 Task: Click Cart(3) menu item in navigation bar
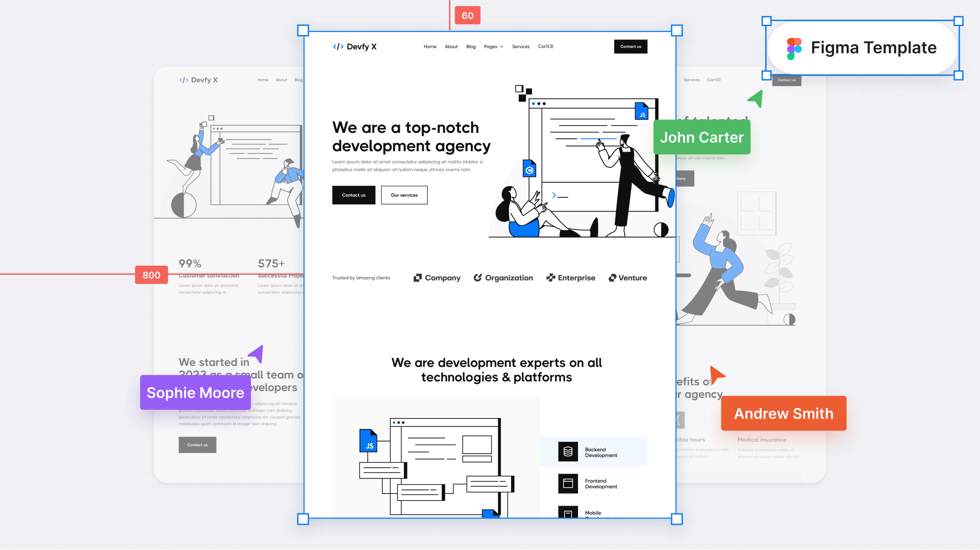546,46
